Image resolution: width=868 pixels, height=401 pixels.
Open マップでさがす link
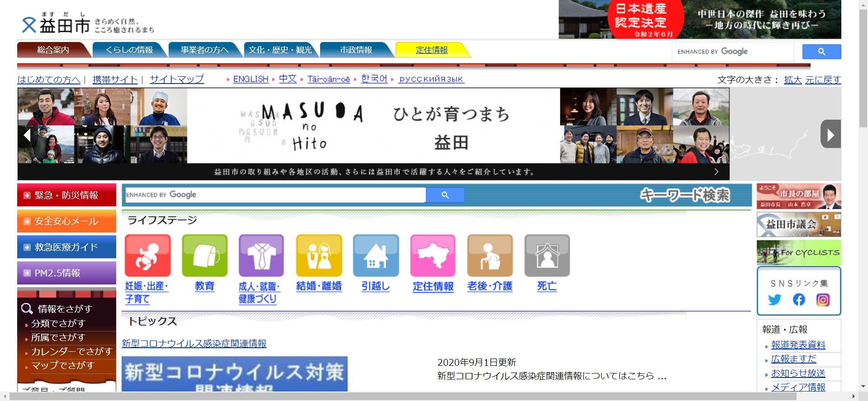click(x=62, y=365)
